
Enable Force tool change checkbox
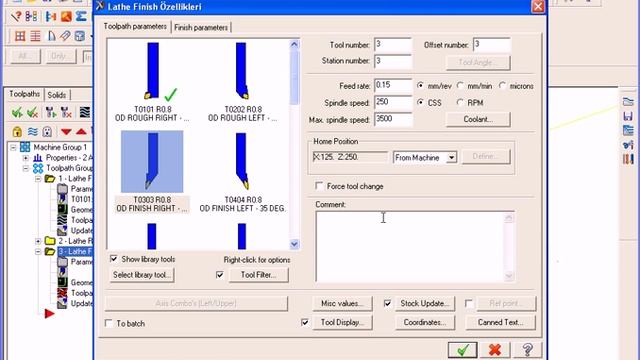[319, 186]
